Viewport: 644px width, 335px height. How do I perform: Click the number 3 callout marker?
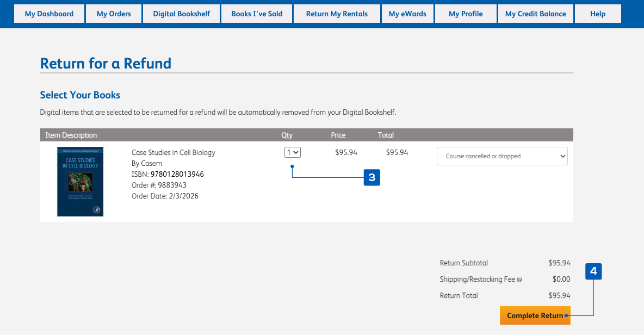[371, 177]
